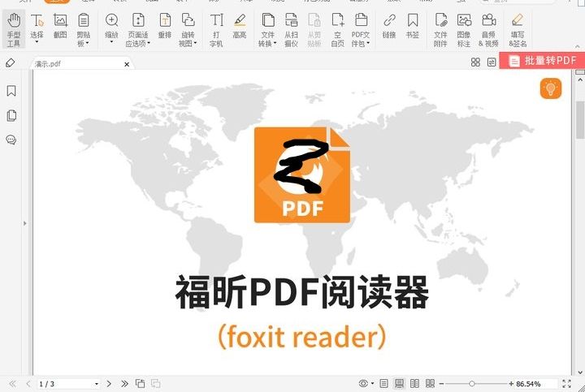Go to the previous page
585x392 pixels.
pos(28,383)
